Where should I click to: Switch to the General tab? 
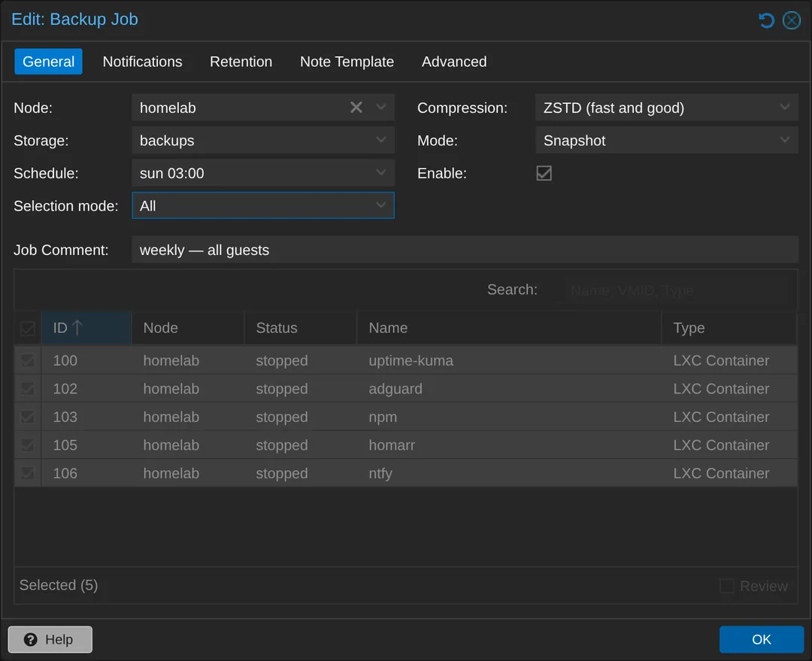pyautogui.click(x=48, y=62)
